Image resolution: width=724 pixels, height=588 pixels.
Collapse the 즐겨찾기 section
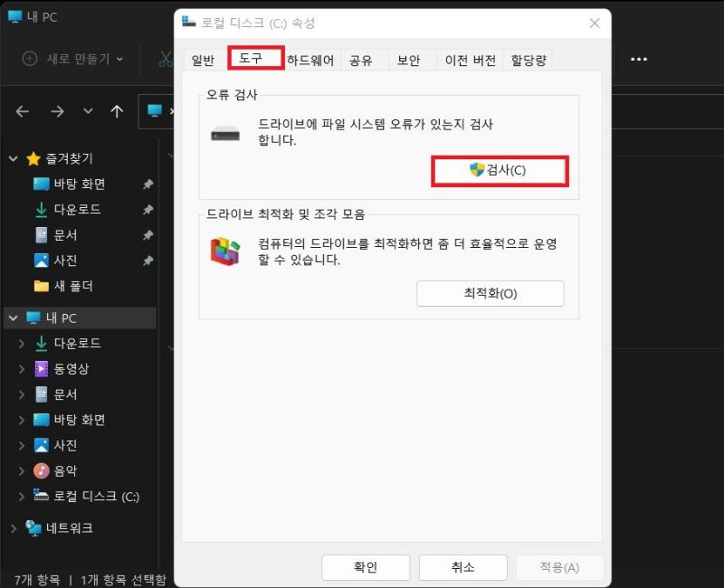[x=14, y=159]
